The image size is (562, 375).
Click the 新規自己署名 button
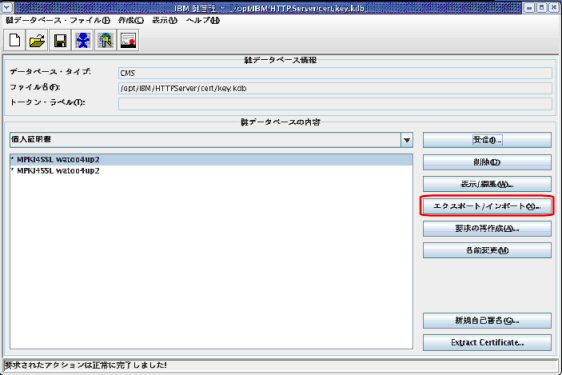click(x=487, y=321)
